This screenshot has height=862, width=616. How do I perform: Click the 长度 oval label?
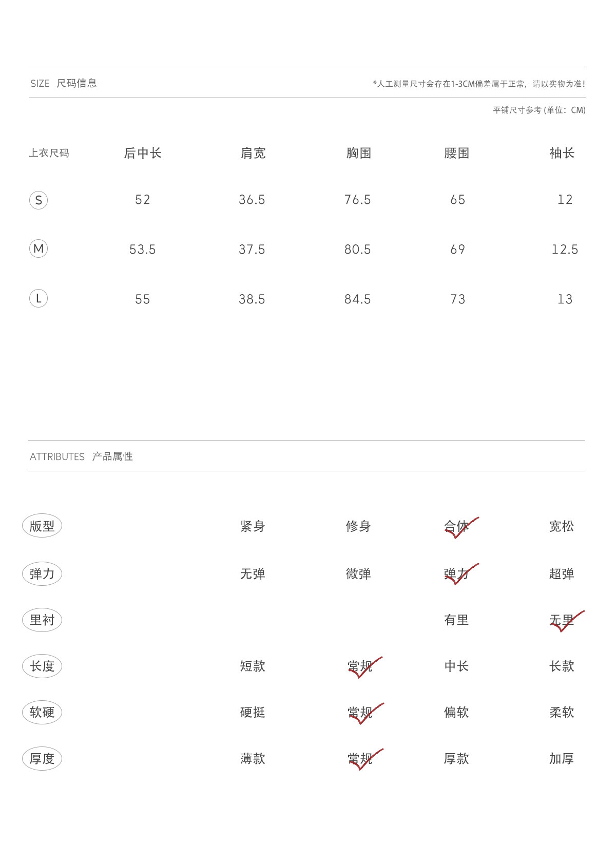click(42, 666)
